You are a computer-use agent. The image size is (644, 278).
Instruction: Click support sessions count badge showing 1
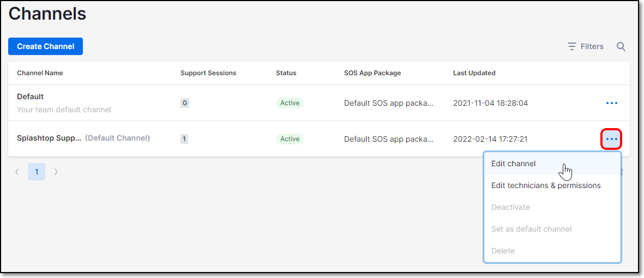click(184, 139)
